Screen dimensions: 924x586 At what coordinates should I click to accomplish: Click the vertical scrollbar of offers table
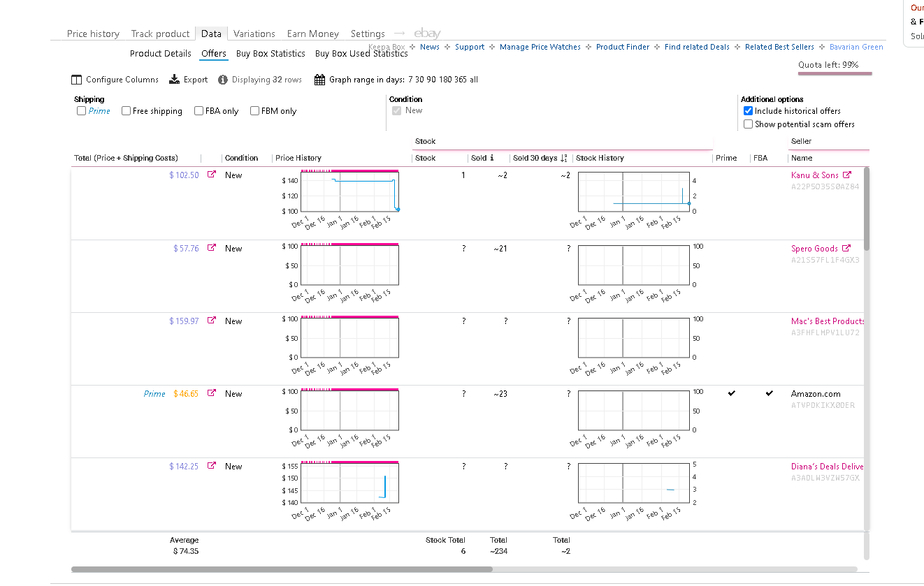pos(867,208)
